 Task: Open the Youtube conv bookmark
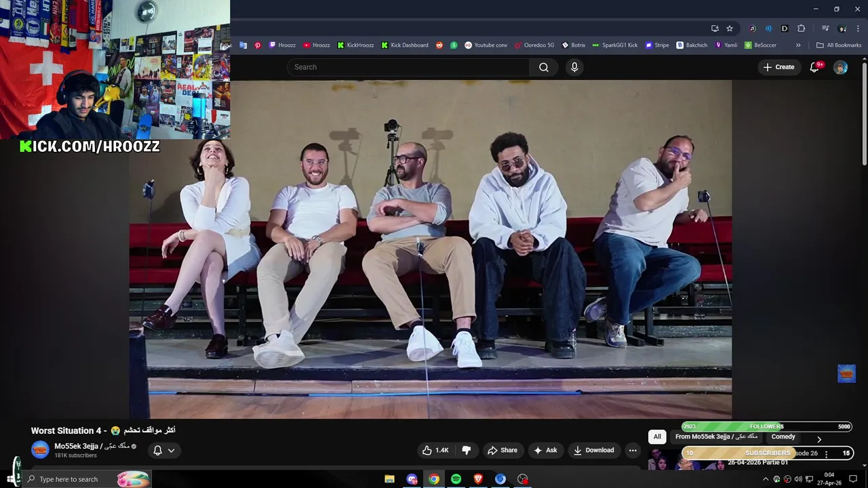486,45
